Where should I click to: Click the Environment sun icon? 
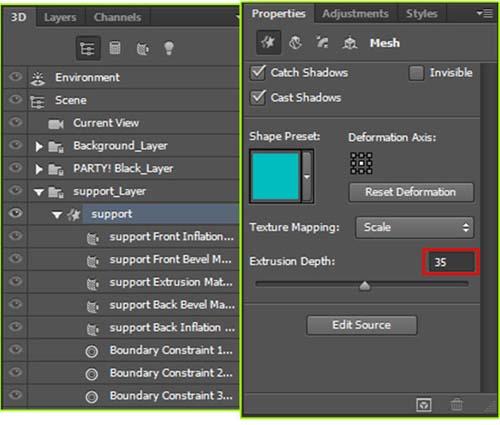tap(37, 79)
